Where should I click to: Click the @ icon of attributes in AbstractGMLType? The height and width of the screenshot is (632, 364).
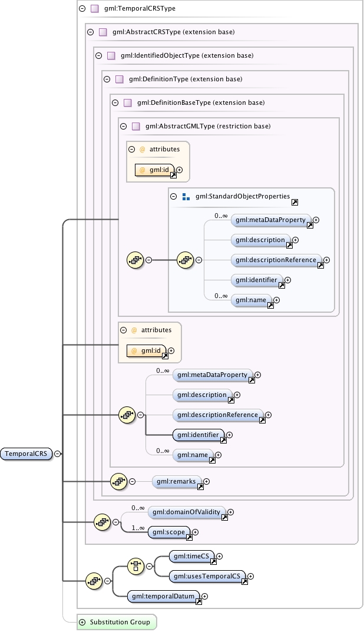click(143, 149)
